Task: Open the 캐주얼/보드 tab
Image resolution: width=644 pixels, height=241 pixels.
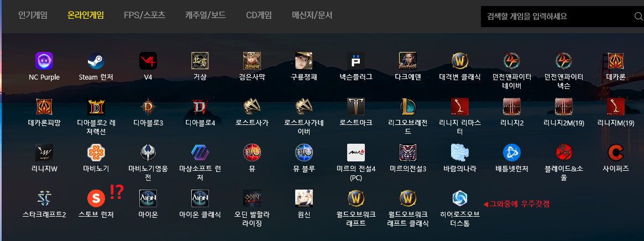Action: point(205,15)
